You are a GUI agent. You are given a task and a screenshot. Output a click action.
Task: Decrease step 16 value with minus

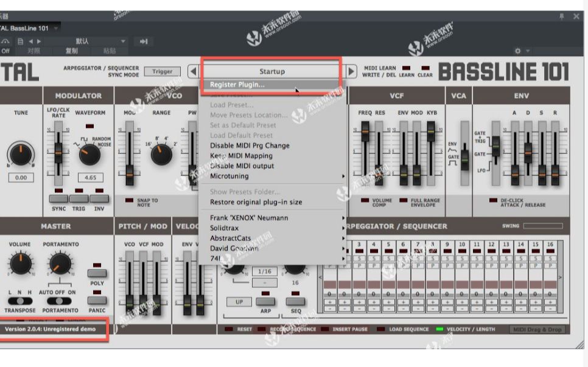coord(550,309)
